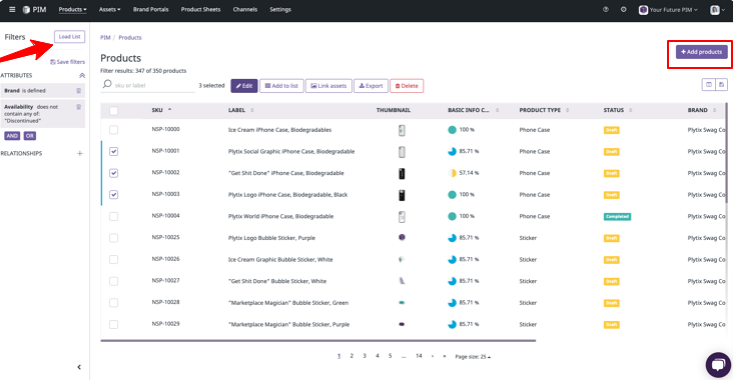Click the help question mark icon
Screen dimensions: 733x380
[x=606, y=9]
